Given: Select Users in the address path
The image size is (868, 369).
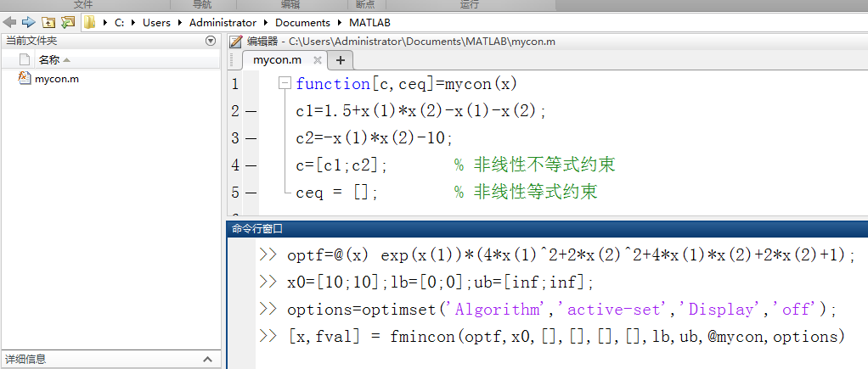Looking at the screenshot, I should coord(156,23).
